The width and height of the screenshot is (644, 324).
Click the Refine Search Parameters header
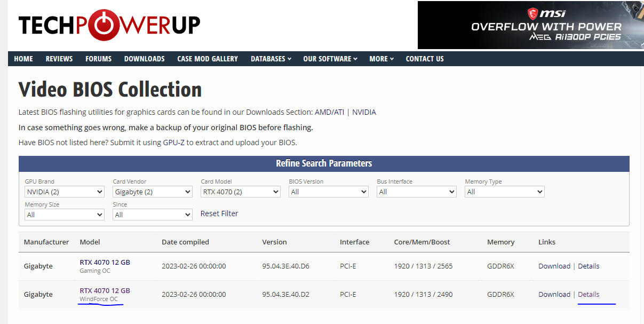324,163
